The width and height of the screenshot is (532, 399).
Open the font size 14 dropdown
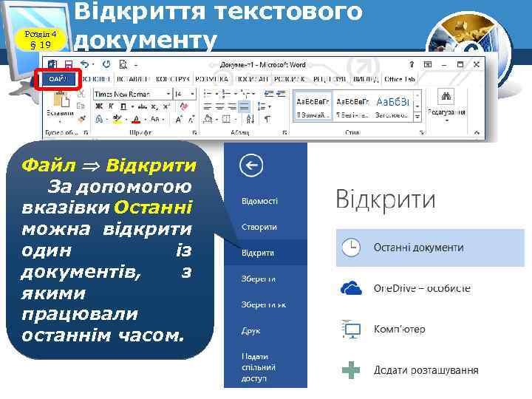pyautogui.click(x=192, y=94)
